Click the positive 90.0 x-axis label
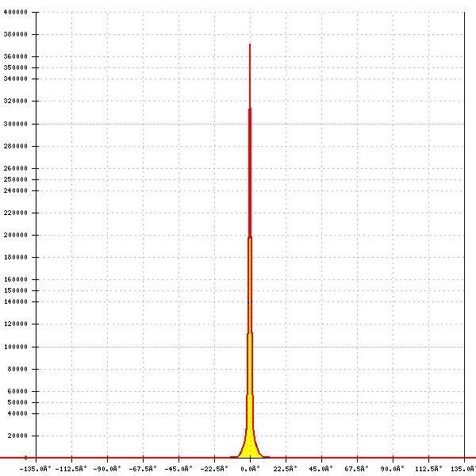476x476 pixels. click(x=393, y=469)
